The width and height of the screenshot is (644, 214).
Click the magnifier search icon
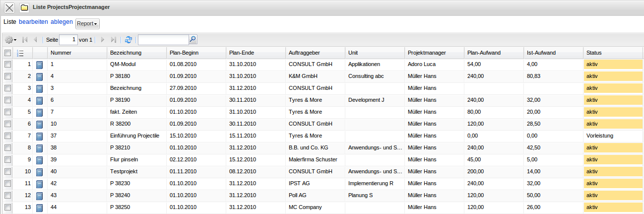click(x=193, y=39)
